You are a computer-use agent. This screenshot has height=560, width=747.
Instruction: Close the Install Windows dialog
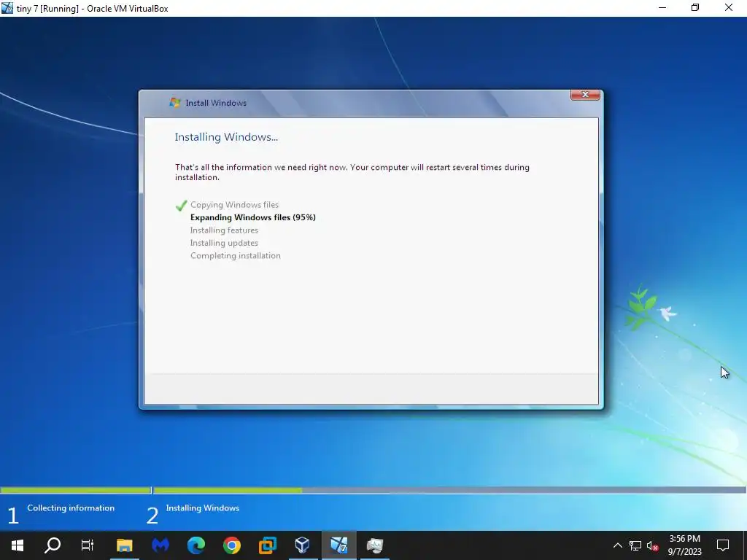[x=585, y=94]
